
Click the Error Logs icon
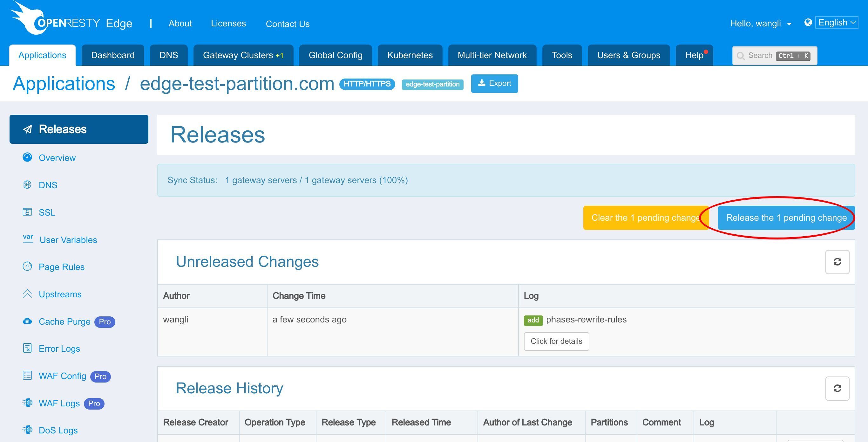[x=27, y=348]
